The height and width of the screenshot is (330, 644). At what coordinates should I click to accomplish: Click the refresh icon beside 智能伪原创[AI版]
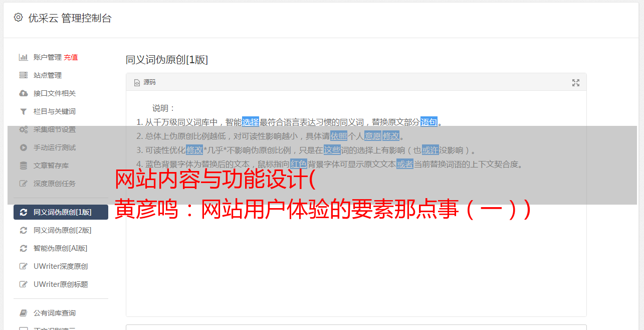click(x=23, y=248)
